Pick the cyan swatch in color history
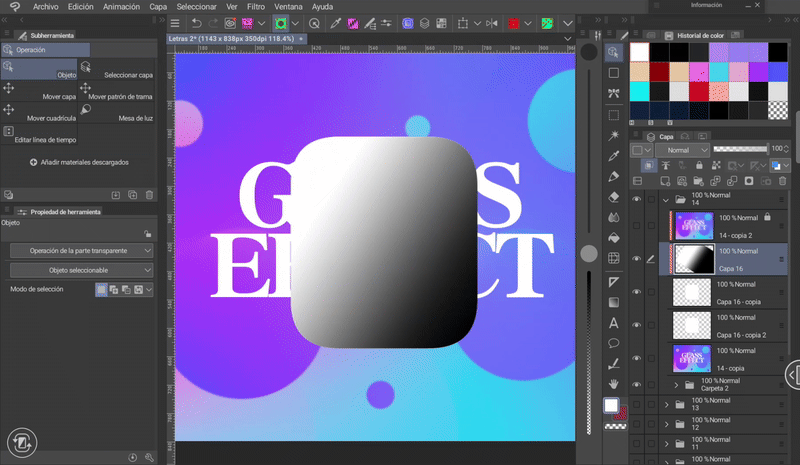 (640, 90)
